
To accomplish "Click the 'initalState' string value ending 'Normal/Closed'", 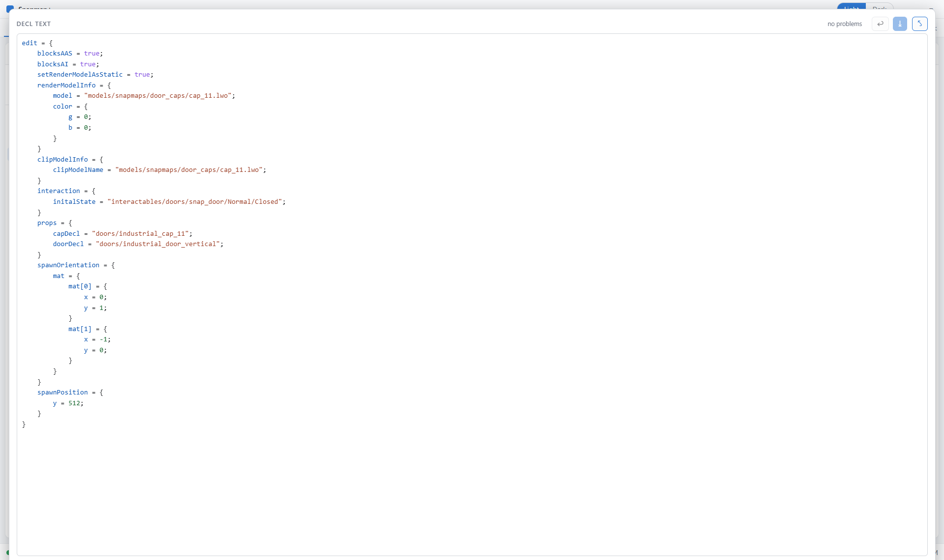I will tap(195, 202).
